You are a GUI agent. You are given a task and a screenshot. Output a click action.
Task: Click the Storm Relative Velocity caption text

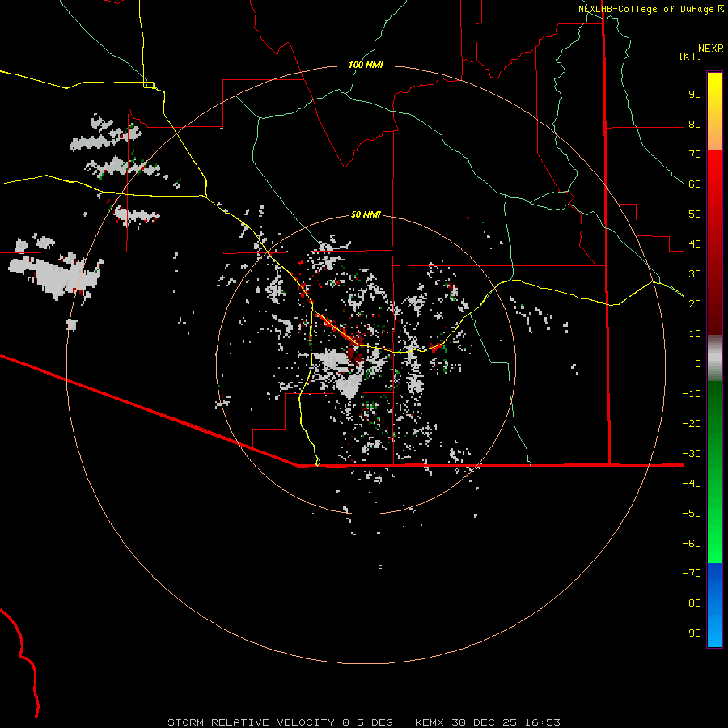(251, 722)
